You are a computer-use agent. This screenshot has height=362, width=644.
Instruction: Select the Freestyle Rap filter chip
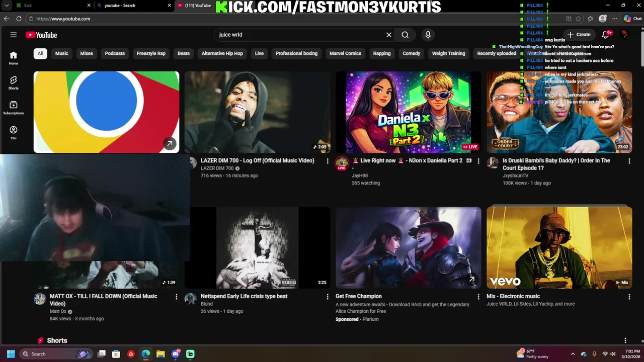pos(151,53)
